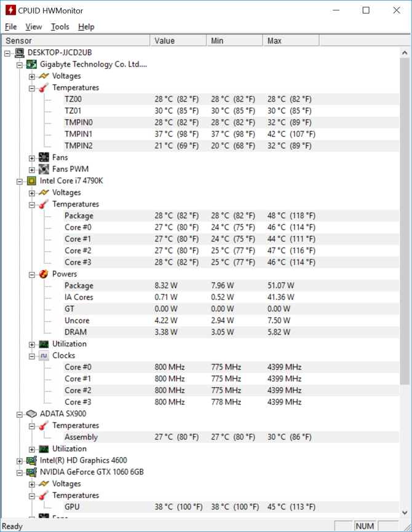Expand Voltages under Intel Core i7 4790K

pyautogui.click(x=32, y=193)
